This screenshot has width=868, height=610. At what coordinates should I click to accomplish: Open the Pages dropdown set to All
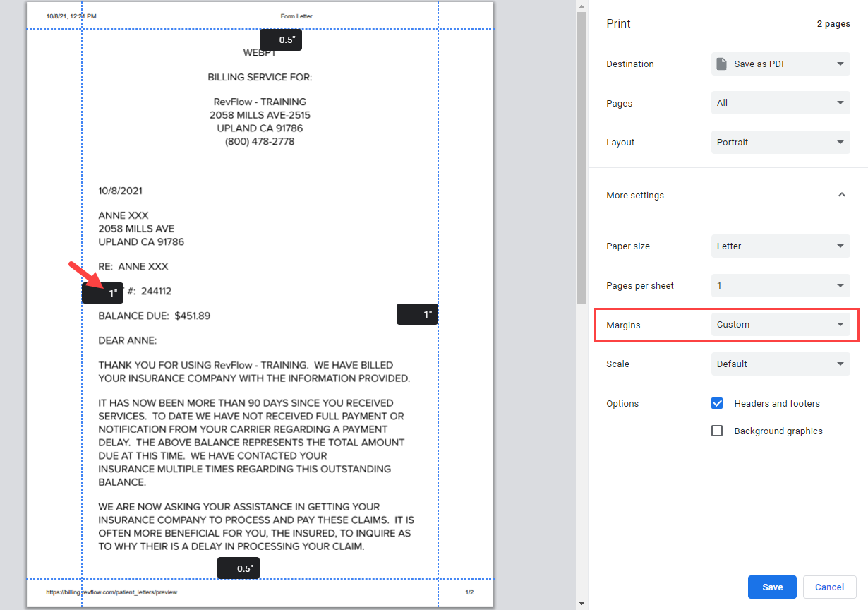(780, 103)
